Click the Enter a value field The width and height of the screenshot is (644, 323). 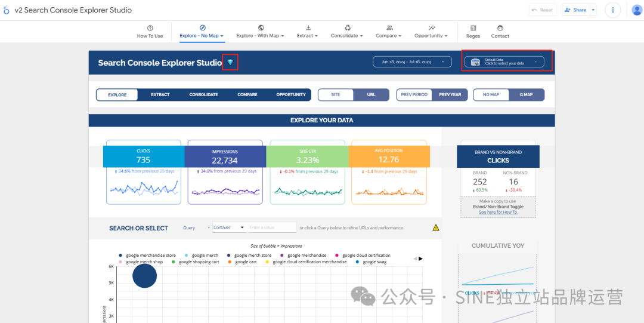(x=273, y=227)
